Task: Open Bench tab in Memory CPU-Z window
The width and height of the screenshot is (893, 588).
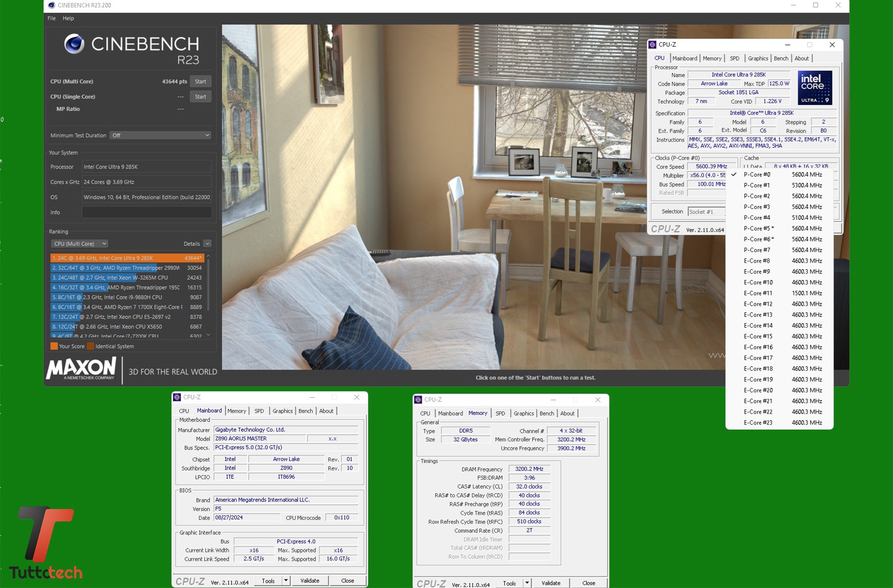Action: pos(546,413)
